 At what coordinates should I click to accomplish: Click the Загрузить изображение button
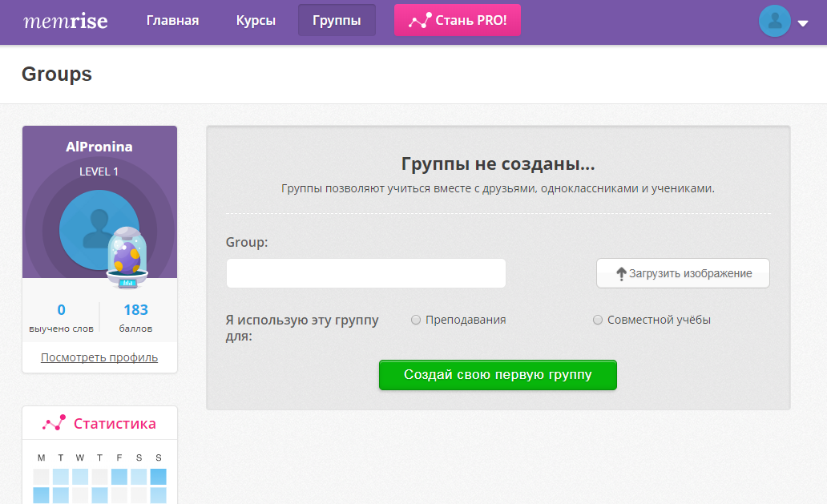coord(683,272)
